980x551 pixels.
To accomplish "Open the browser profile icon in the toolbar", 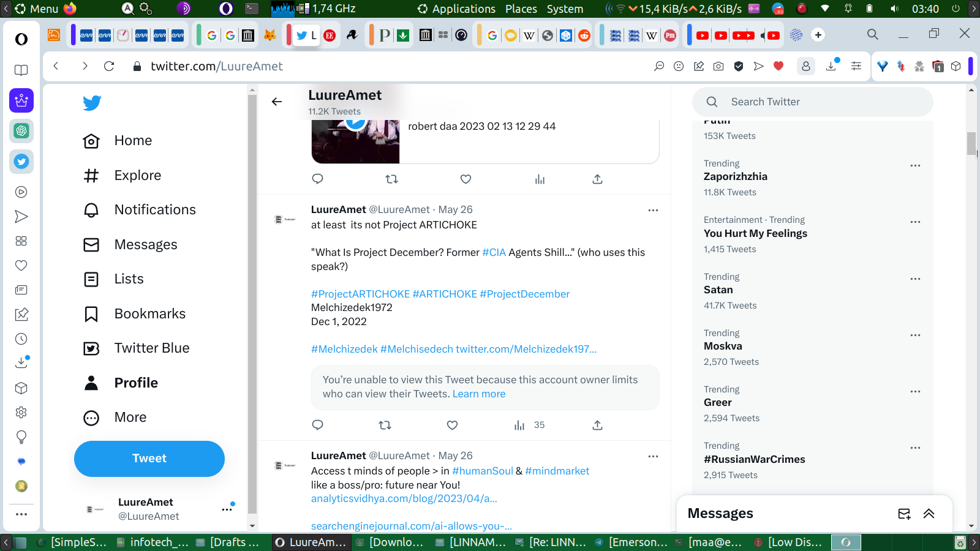I will coord(806,66).
